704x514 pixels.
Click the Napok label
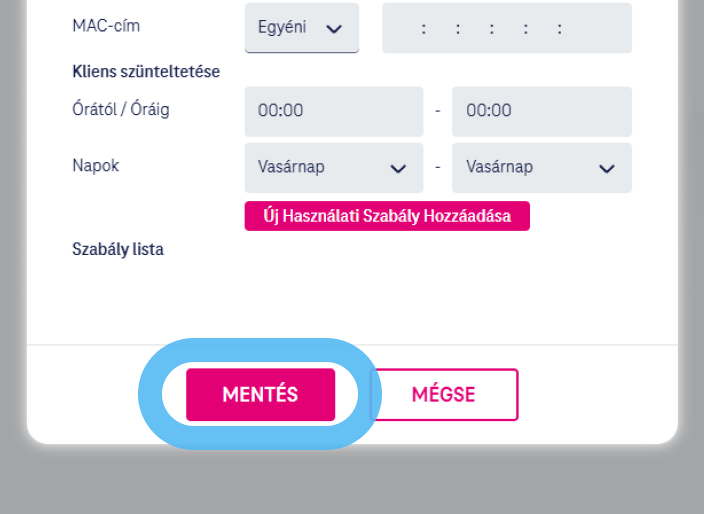96,165
